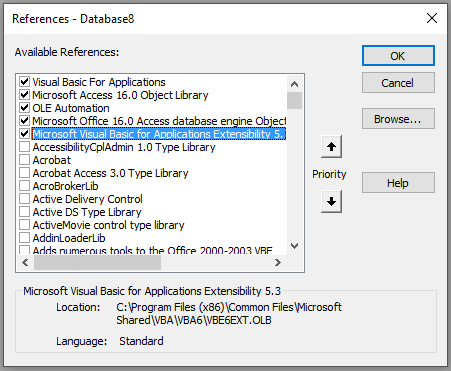Enable Active DS Type Library checkbox
The width and height of the screenshot is (451, 371).
24,212
